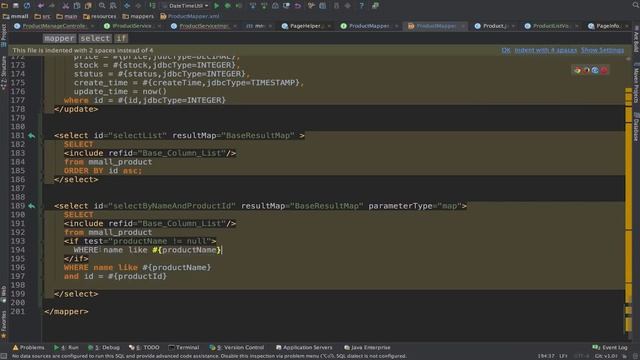This screenshot has height=360, width=640.
Task: Open the Run tool window
Action: coord(66,347)
